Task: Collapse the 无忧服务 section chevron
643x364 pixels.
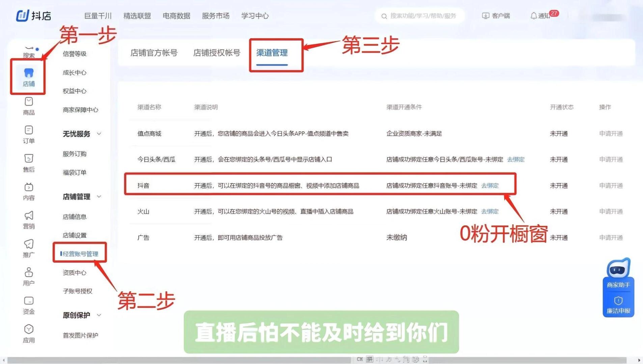Action: (x=99, y=134)
